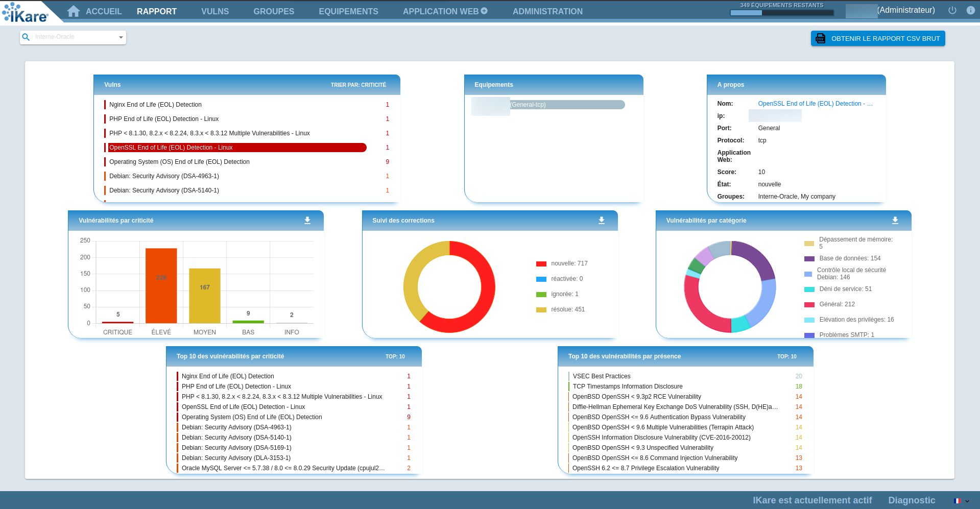Viewport: 980px width, 509px height.
Task: Toggle the Général: 212 legend swatch
Action: click(x=809, y=305)
